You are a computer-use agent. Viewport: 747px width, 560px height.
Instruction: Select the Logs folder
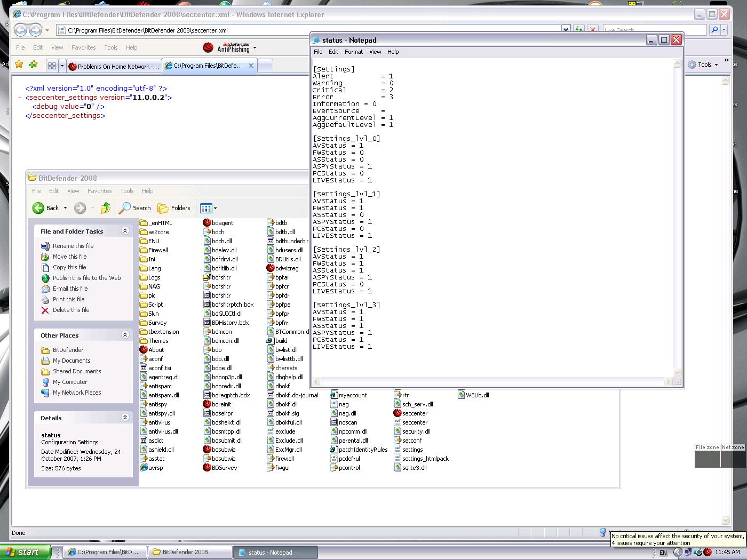150,277
